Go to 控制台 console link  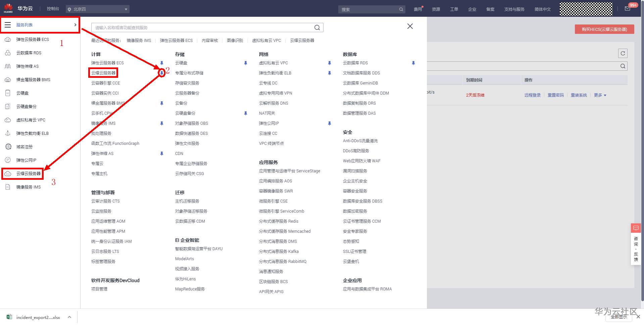(53, 9)
